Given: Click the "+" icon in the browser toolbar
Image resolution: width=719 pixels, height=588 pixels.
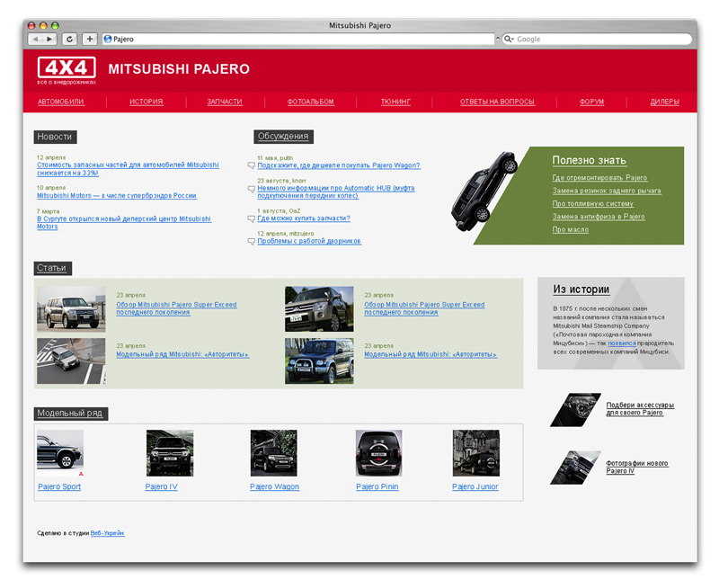Looking at the screenshot, I should [89, 39].
